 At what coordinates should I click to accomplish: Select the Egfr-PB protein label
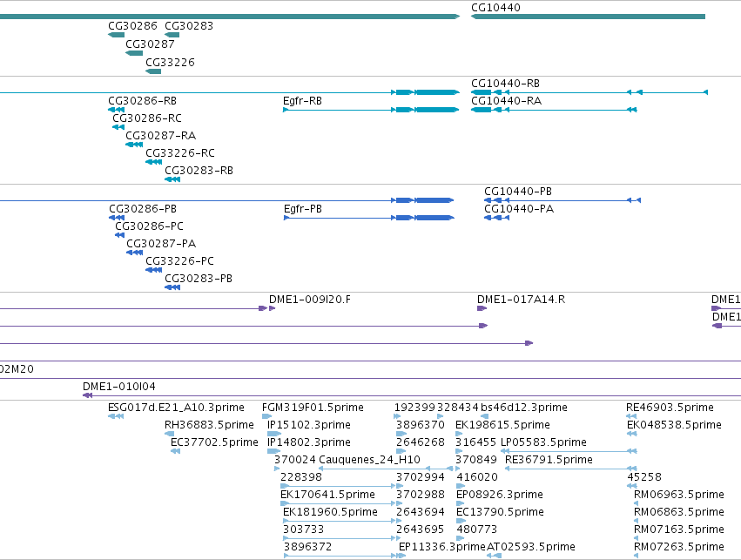303,209
